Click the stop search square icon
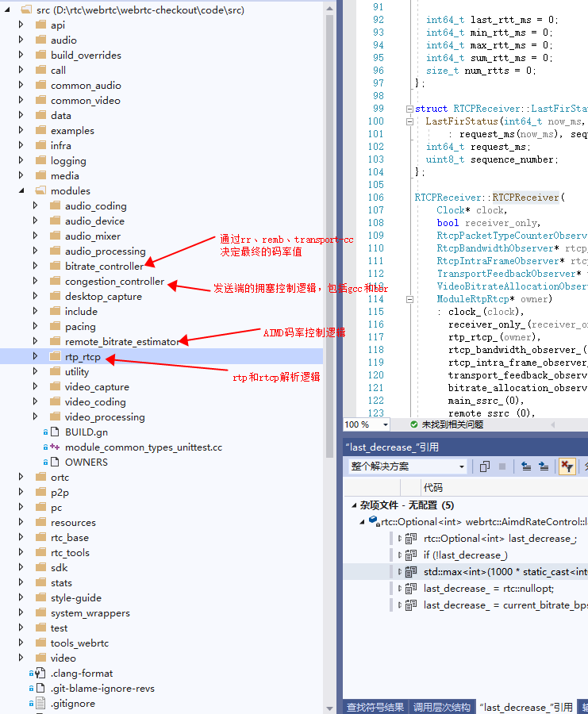 (x=502, y=466)
